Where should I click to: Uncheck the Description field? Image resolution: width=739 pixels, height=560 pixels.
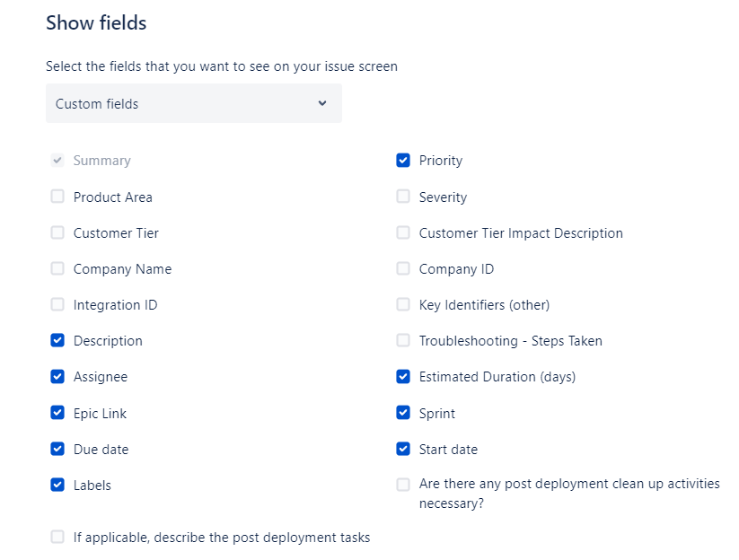click(x=57, y=340)
